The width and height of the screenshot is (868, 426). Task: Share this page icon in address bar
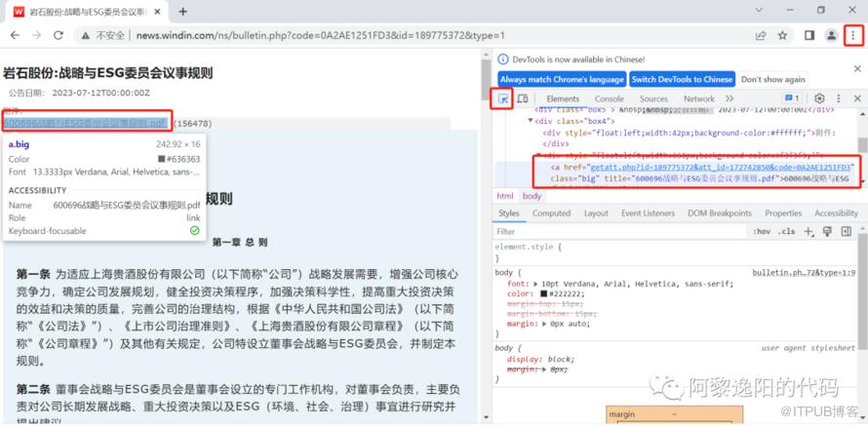coord(761,35)
